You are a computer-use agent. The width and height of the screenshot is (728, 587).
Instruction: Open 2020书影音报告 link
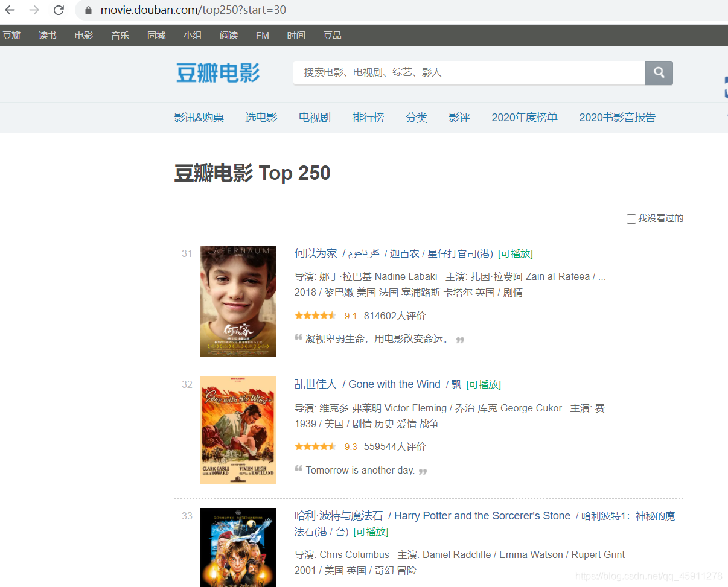point(618,118)
